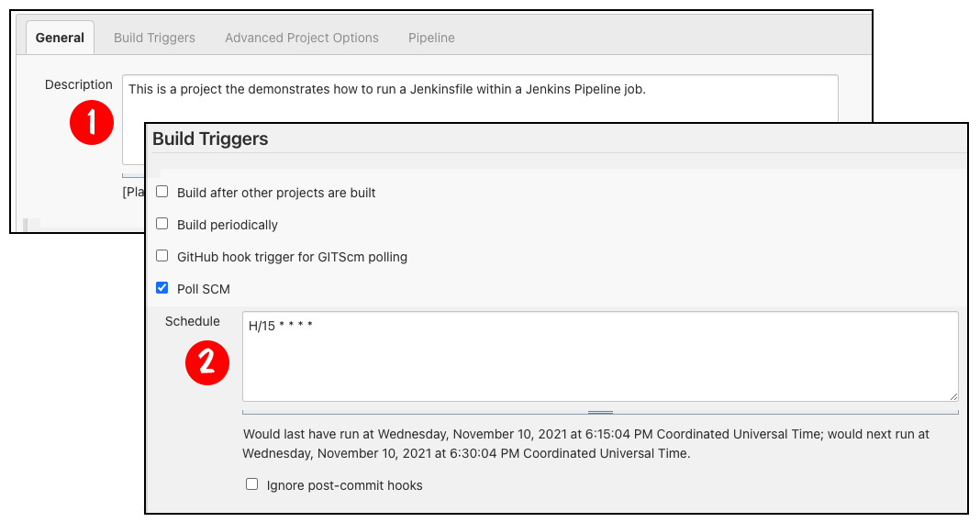Open the Build Triggers tab
The height and width of the screenshot is (522, 980).
[154, 38]
